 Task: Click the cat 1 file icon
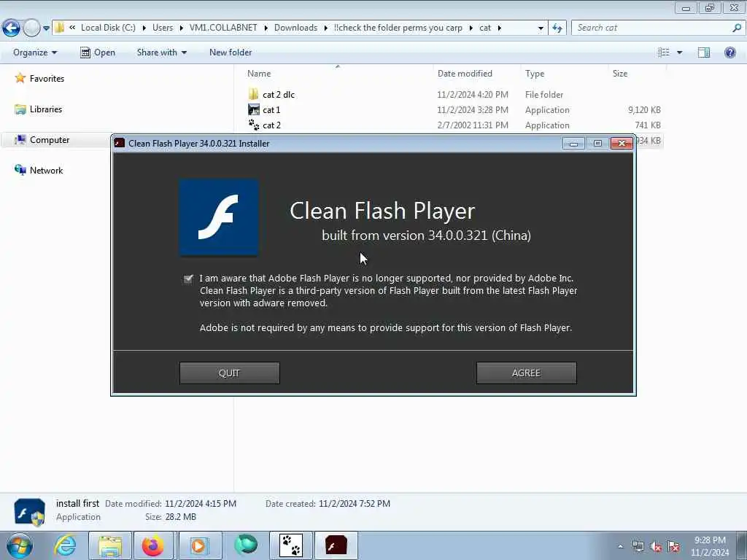coord(253,109)
